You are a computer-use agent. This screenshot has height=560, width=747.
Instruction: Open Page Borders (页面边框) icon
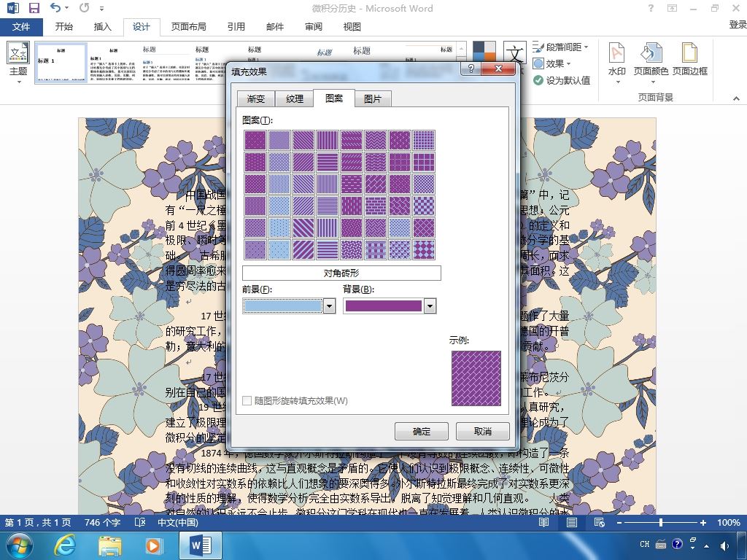click(689, 52)
